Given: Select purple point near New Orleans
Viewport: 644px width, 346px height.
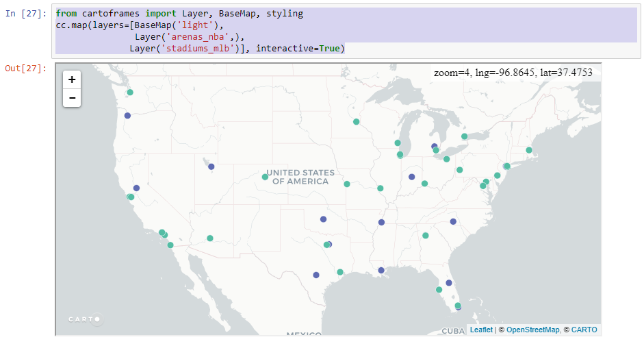Looking at the screenshot, I should pyautogui.click(x=381, y=271).
